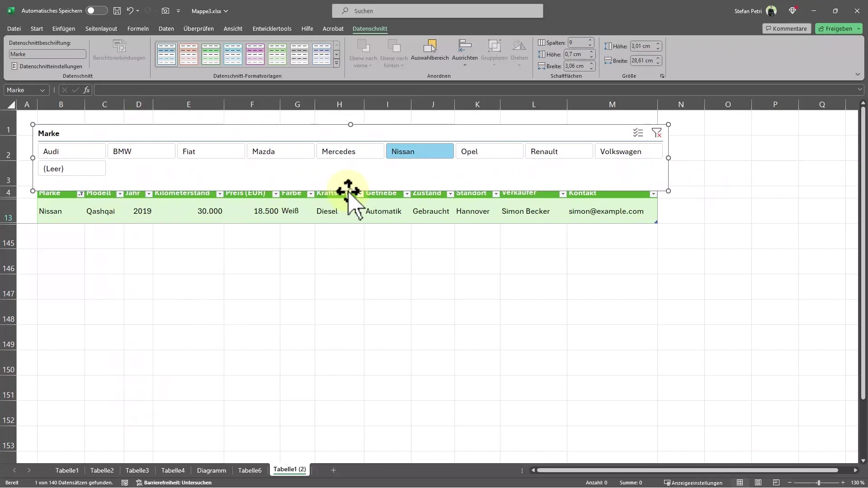The height and width of the screenshot is (488, 868).
Task: Open filter dropdown of Jahr column
Action: tap(149, 194)
